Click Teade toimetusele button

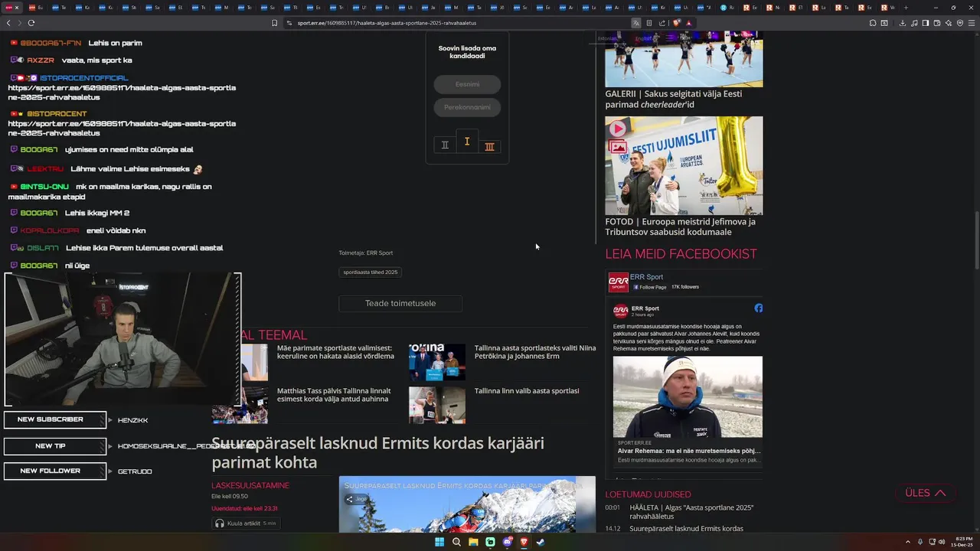[x=400, y=303]
